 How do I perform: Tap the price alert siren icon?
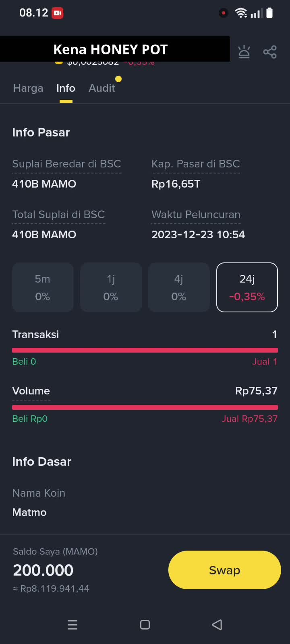[244, 52]
